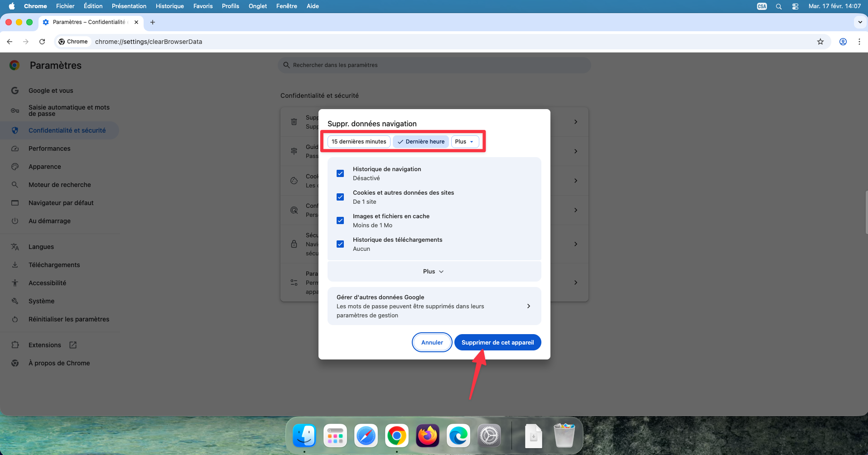Uncheck Historique des téléchargements checkbox

[340, 244]
